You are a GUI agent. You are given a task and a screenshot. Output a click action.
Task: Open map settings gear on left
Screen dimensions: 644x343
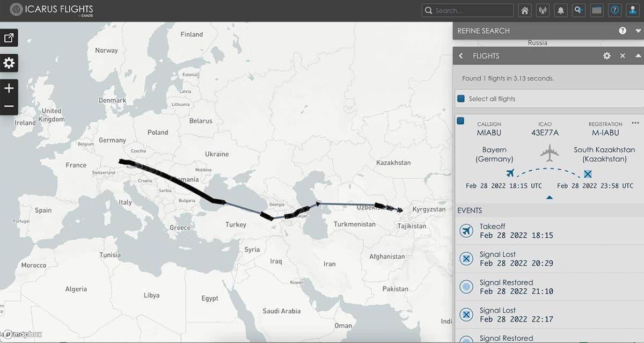click(x=9, y=63)
